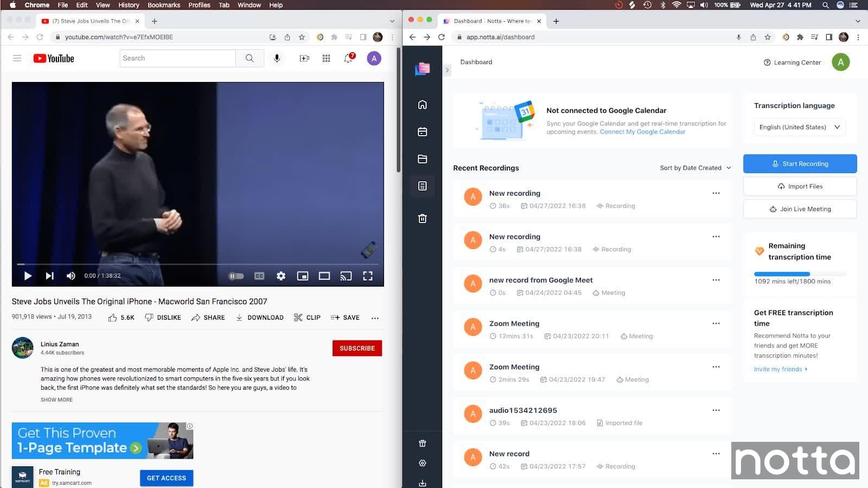Open options for 4s New recording
Screen dimensions: 868x488
click(x=716, y=237)
